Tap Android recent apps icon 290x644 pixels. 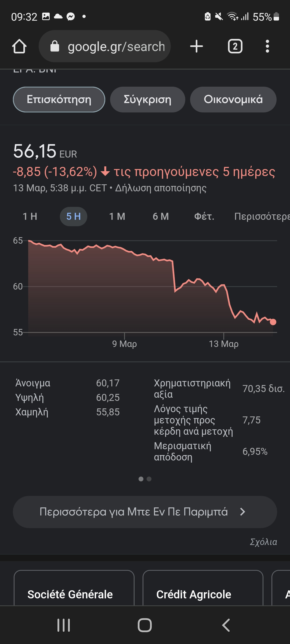[64, 625]
